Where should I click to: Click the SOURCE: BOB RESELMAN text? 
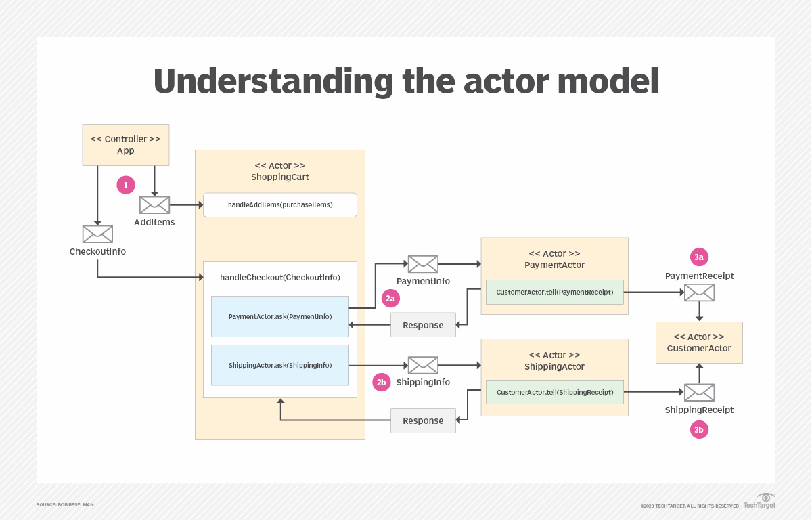[x=64, y=504]
